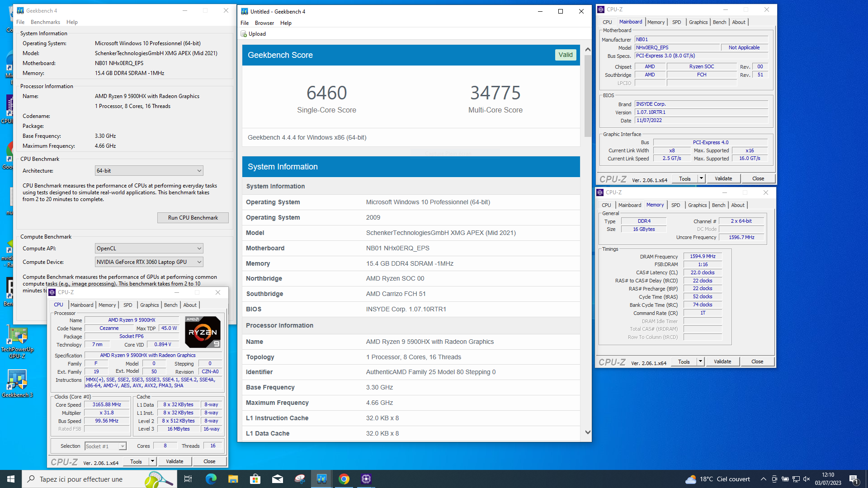Switch to Bench tab in CPU-Z CPU window
This screenshot has width=868, height=488.
[x=170, y=305]
